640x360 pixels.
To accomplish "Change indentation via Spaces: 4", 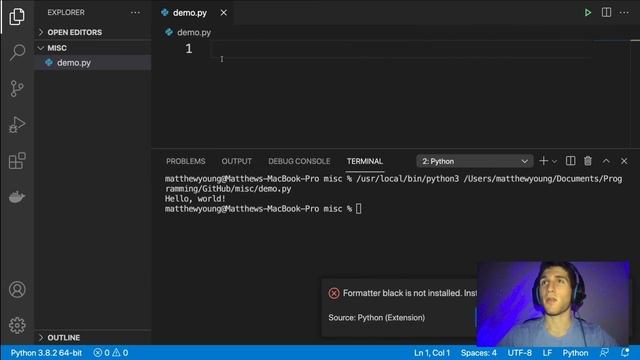I will click(x=479, y=353).
